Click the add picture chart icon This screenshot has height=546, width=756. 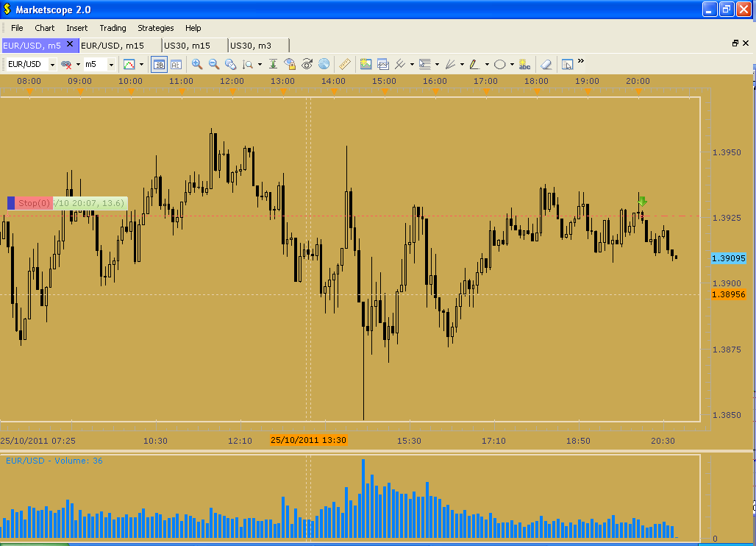[x=366, y=64]
